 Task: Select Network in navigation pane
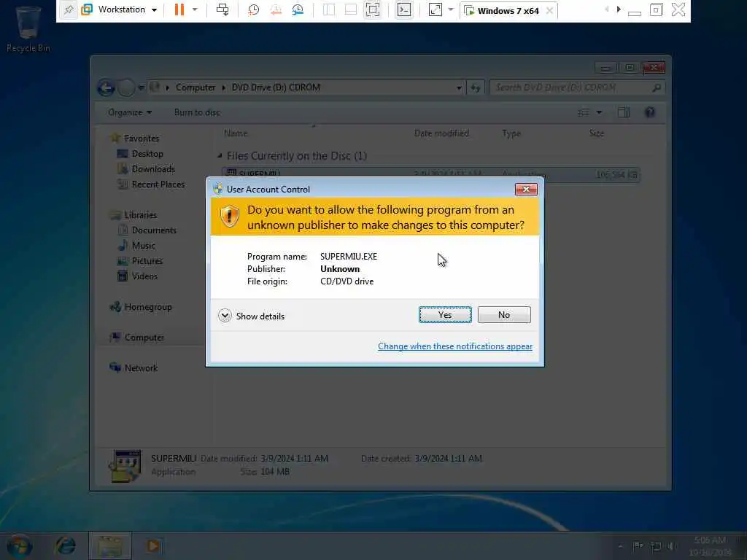141,368
